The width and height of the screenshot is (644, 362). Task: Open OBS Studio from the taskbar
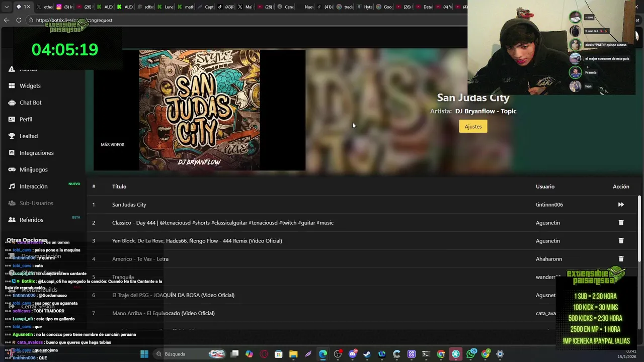(x=338, y=354)
